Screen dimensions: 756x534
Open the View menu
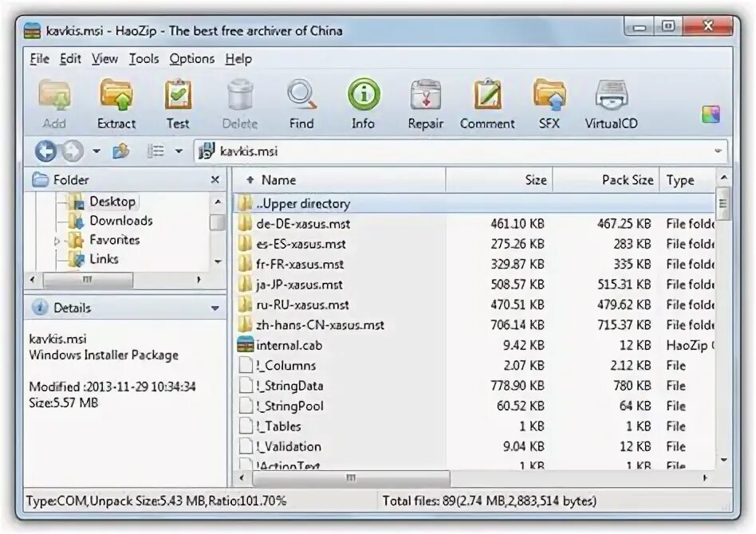tap(104, 59)
